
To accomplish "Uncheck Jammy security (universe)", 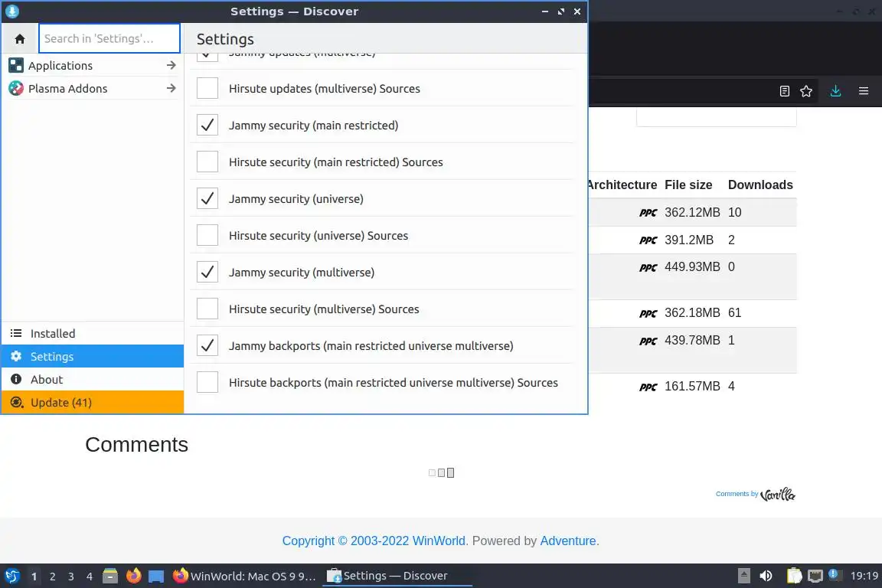I will (x=207, y=198).
